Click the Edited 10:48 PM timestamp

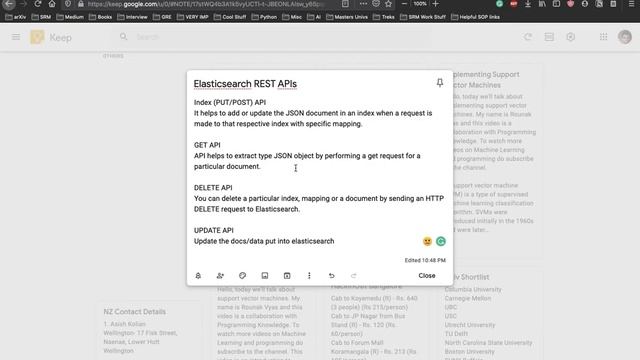425,260
